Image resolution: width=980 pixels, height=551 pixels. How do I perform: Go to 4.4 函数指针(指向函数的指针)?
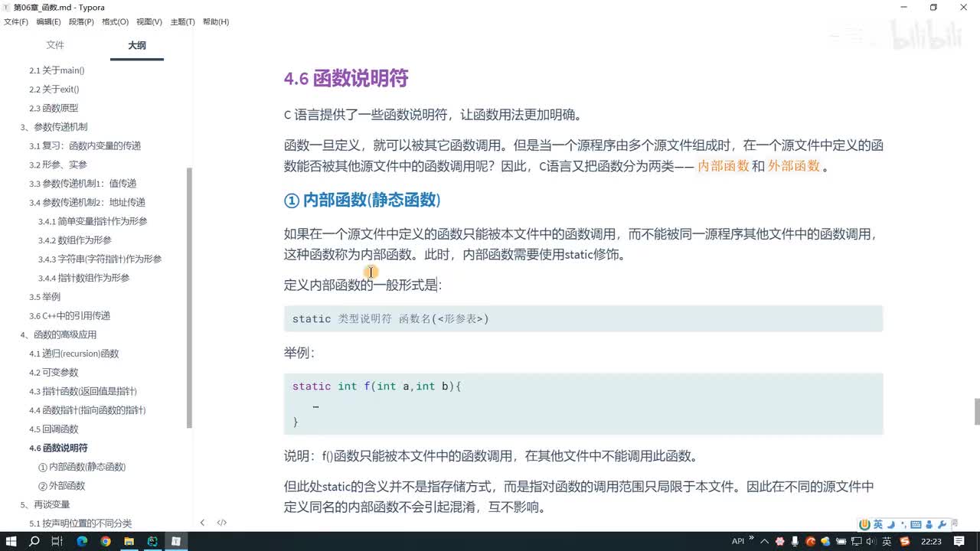[x=87, y=410]
